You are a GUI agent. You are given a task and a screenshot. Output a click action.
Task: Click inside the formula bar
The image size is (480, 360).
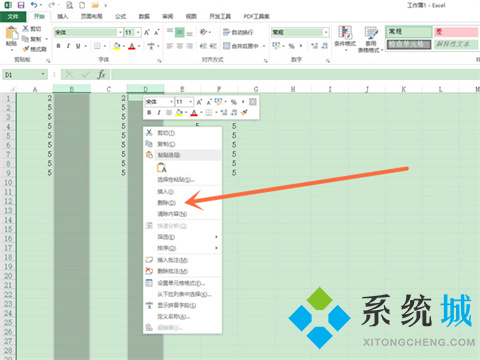point(295,74)
